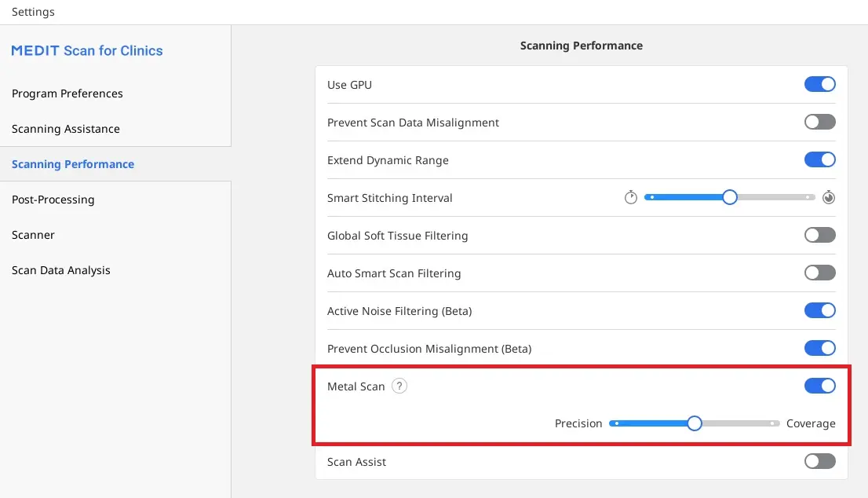
Task: Click the Coverage label of Metal Scan
Action: tap(811, 423)
